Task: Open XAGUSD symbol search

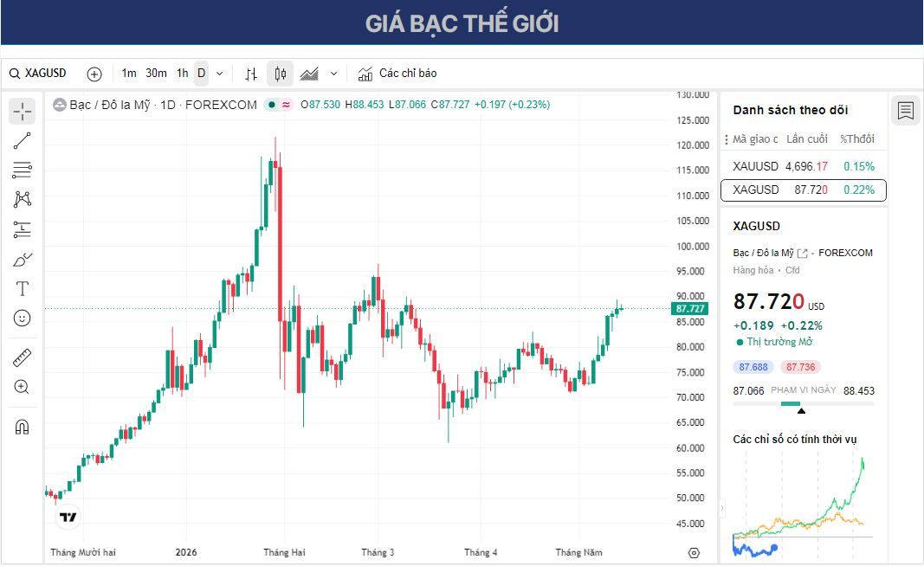Action: [x=38, y=74]
